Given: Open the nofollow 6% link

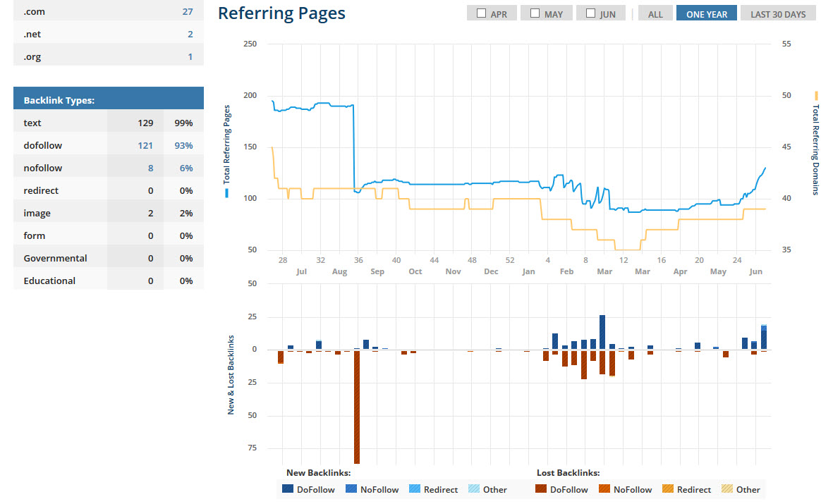Looking at the screenshot, I should point(186,168).
